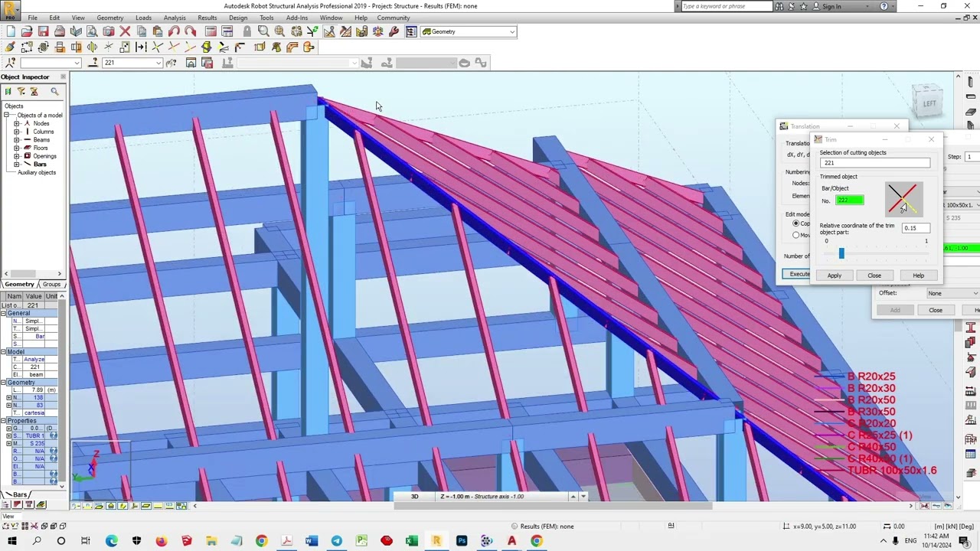
Task: Expand the Bars tree item
Action: [x=17, y=165]
